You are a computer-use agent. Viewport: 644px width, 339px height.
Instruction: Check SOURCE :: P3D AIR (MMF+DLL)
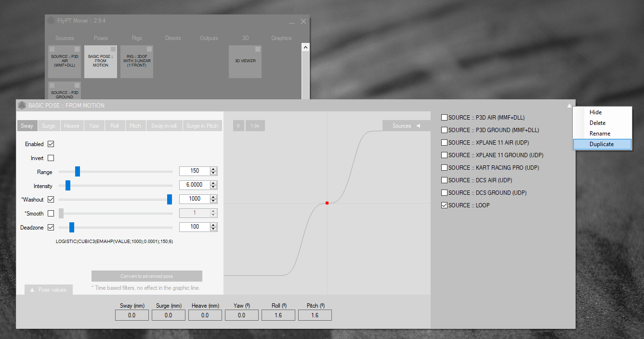point(444,118)
